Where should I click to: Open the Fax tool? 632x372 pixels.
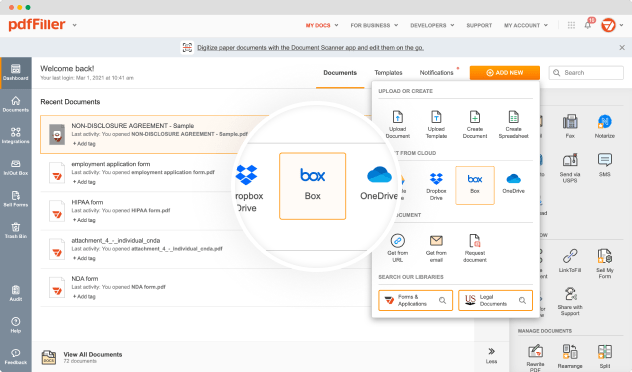(570, 126)
